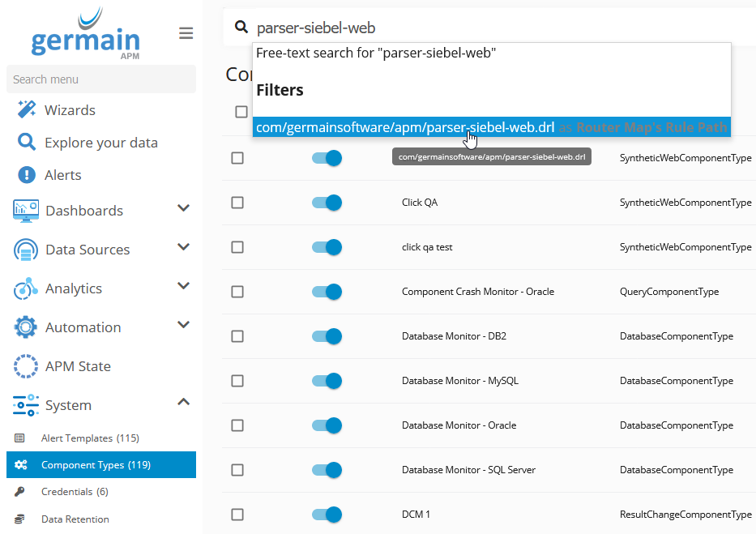The width and height of the screenshot is (756, 534).
Task: Toggle off Database Monitor - MySQL switch
Action: [327, 381]
